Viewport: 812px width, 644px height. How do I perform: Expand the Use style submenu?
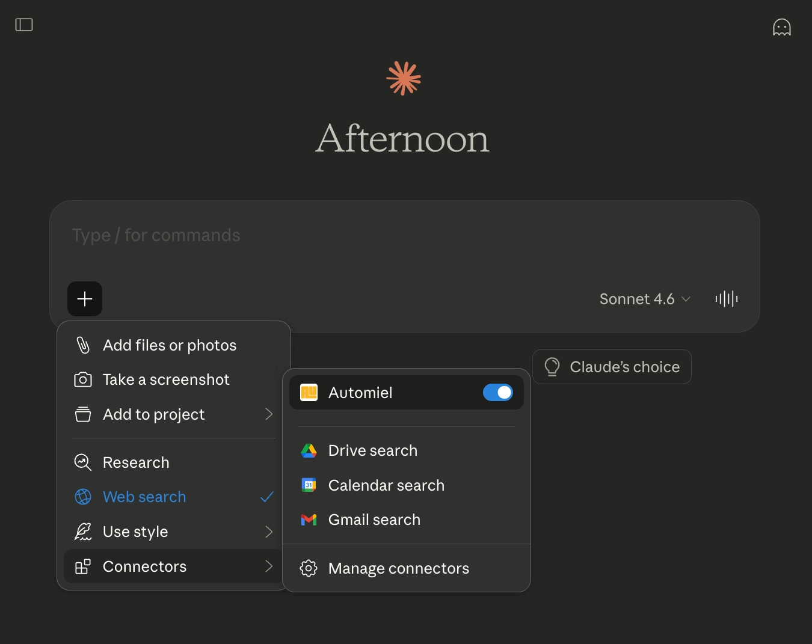tap(173, 532)
